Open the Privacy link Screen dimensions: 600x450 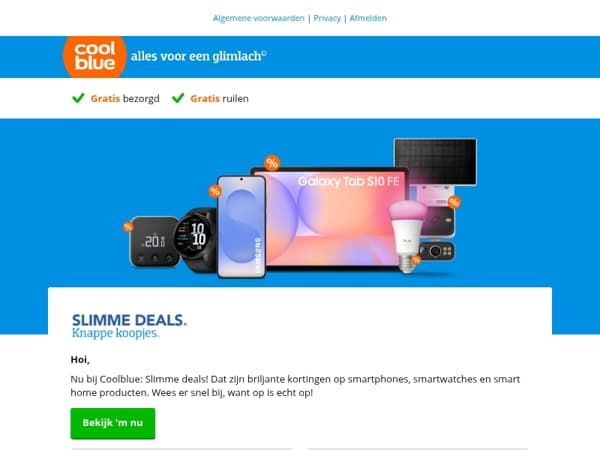(x=327, y=18)
